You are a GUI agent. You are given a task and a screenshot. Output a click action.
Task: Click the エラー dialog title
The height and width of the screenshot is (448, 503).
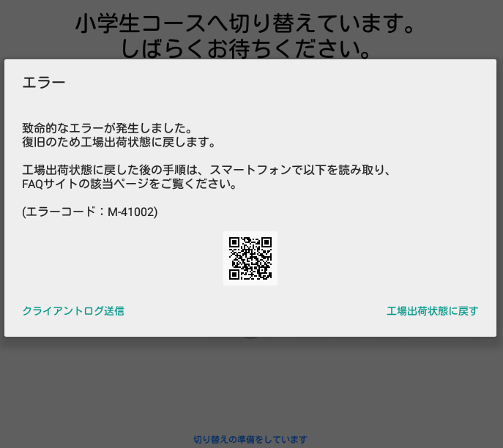click(44, 83)
